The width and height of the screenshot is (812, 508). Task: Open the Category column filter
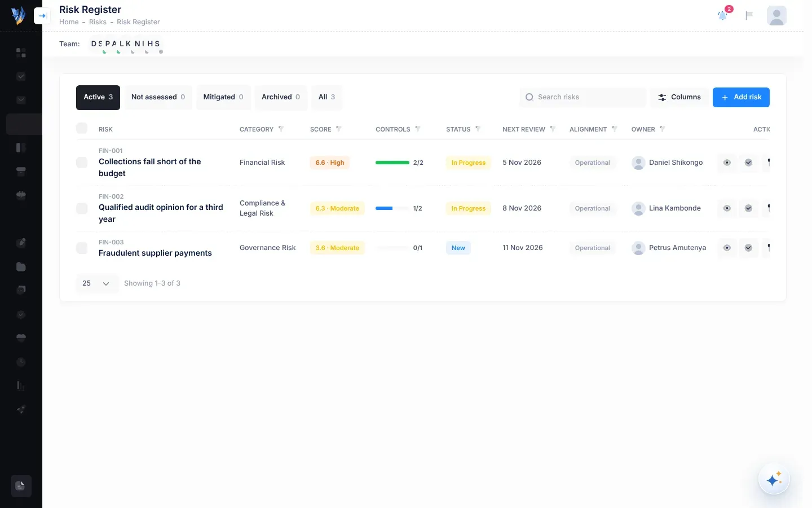click(x=281, y=129)
